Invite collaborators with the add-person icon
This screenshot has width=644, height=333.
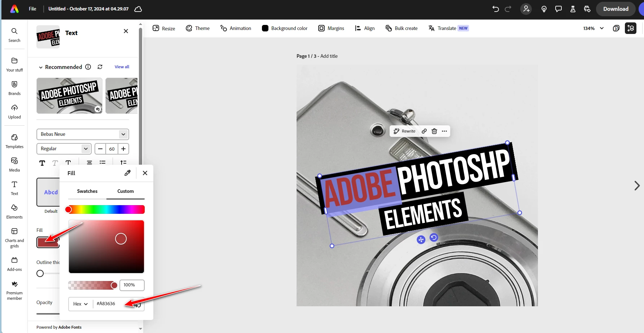pos(526,9)
